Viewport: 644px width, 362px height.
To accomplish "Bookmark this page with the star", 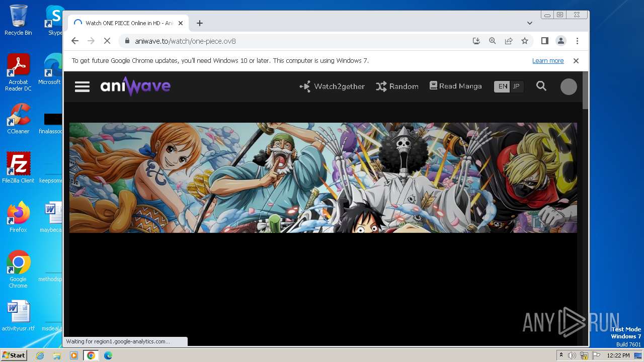I will (525, 41).
